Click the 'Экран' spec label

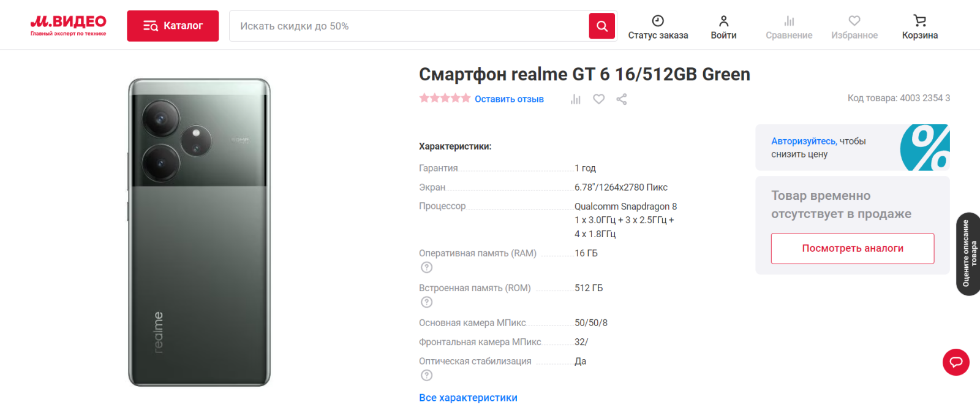432,187
